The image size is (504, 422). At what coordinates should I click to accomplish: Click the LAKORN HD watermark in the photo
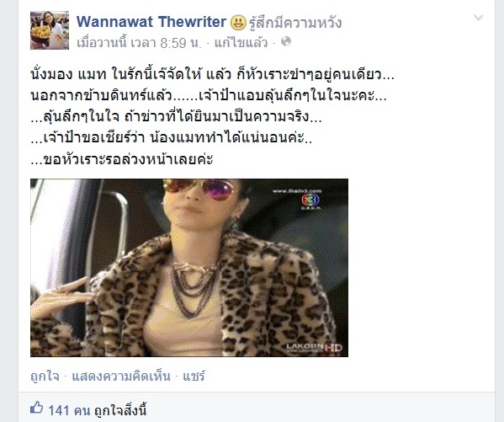click(314, 348)
